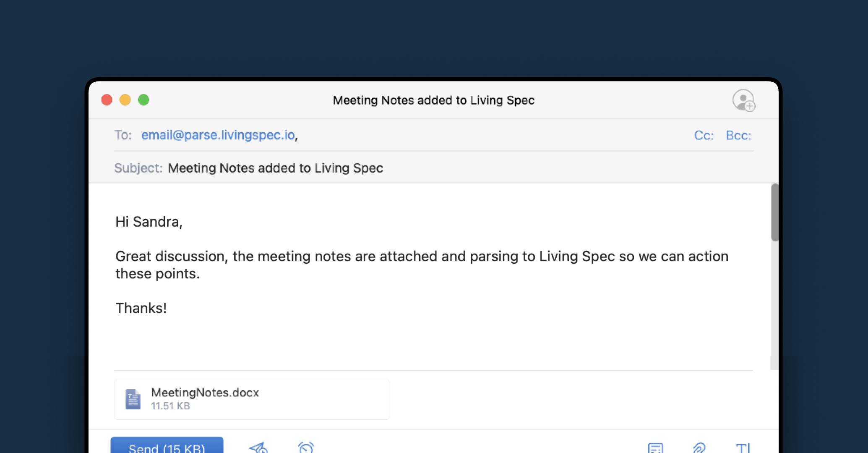Maximize the window using green button
868x453 pixels.
(x=143, y=100)
